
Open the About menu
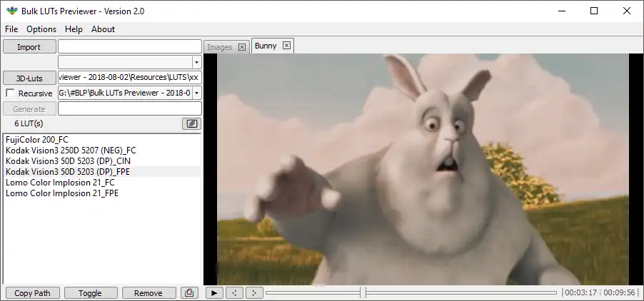(x=103, y=29)
